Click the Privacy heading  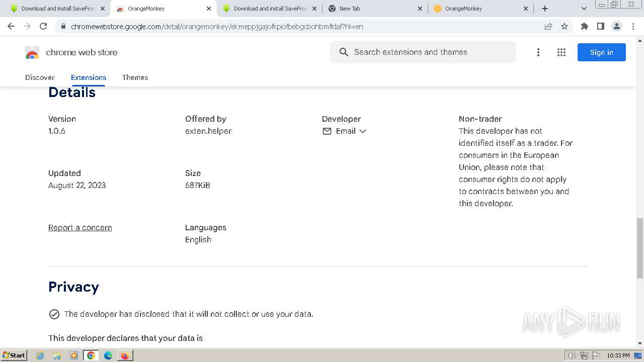(x=73, y=287)
